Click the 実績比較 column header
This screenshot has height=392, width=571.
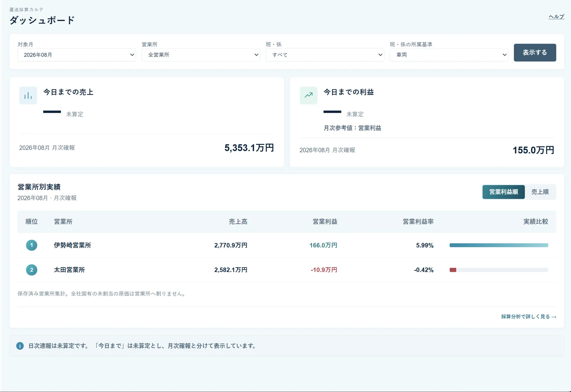pos(536,222)
